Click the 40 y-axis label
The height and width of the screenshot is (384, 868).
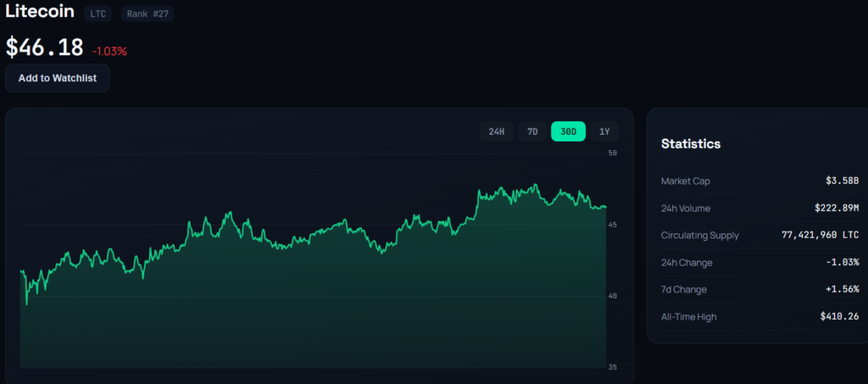tap(612, 296)
